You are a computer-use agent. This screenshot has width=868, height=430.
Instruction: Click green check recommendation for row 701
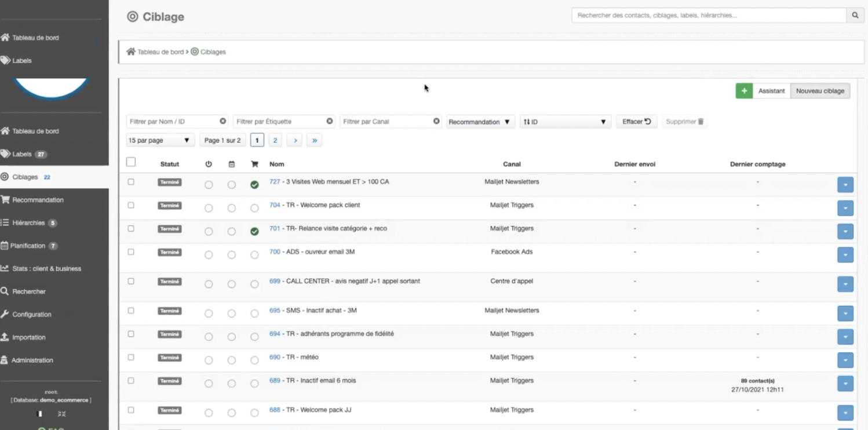pos(254,231)
